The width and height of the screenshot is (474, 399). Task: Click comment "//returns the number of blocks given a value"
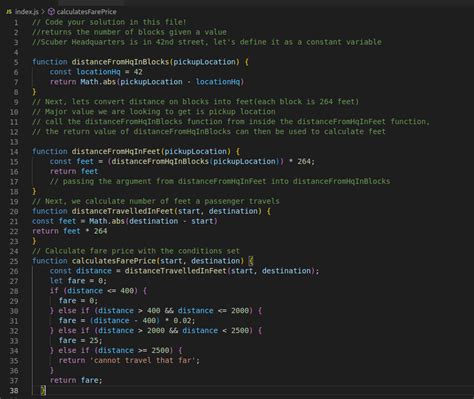point(129,32)
